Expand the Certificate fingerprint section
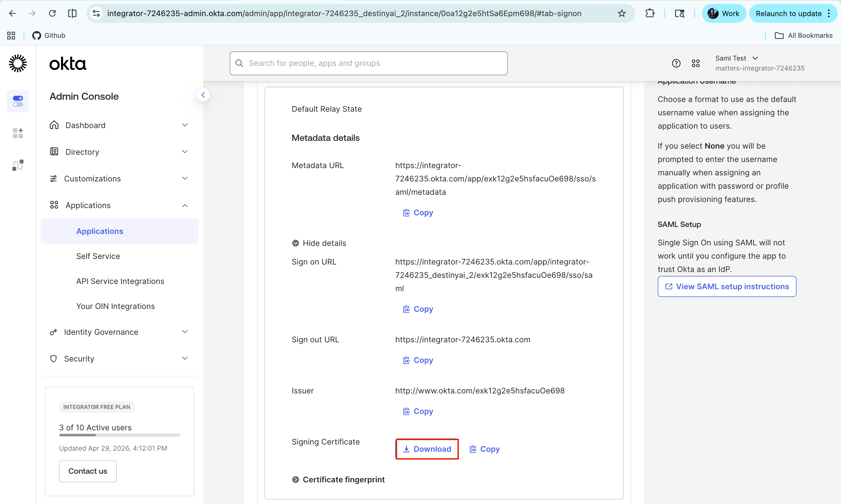Image resolution: width=841 pixels, height=504 pixels. pos(338,480)
